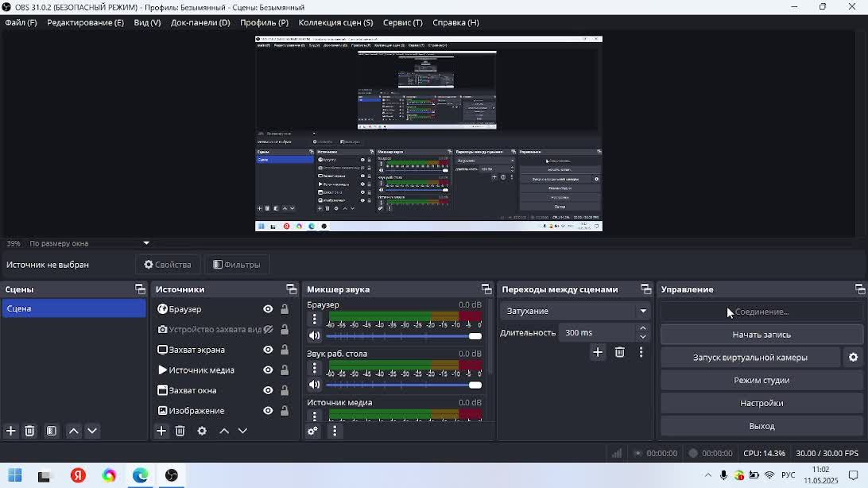This screenshot has width=868, height=488.
Task: Add a new scene with plus icon
Action: coord(10,431)
